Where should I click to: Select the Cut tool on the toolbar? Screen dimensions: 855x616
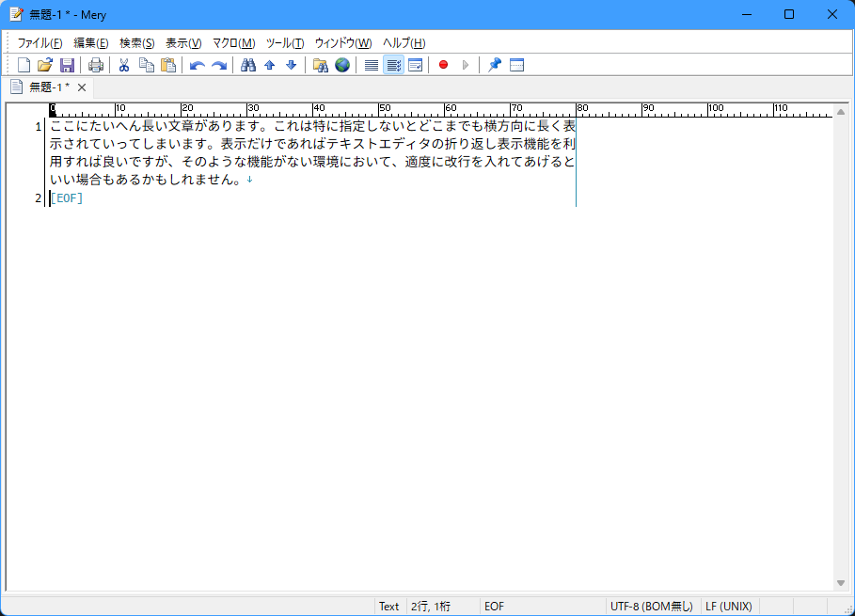[123, 65]
